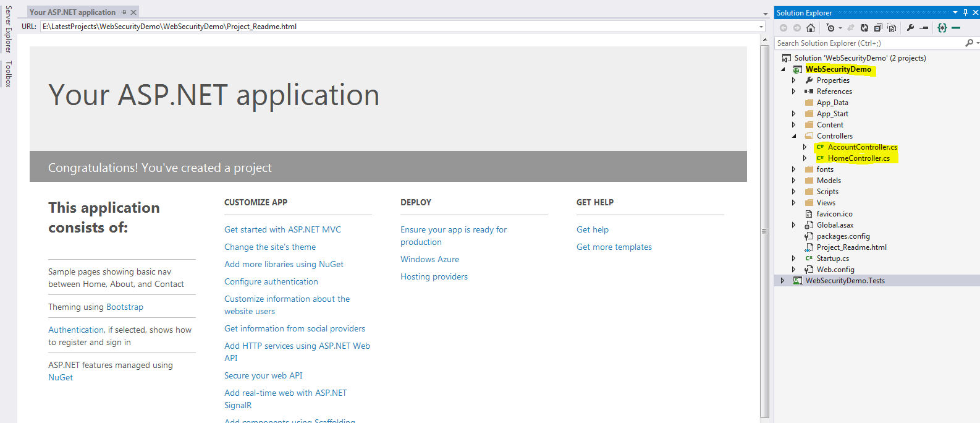The image size is (980, 423).
Task: Open the Solution Explorer window position menu
Action: point(955,12)
